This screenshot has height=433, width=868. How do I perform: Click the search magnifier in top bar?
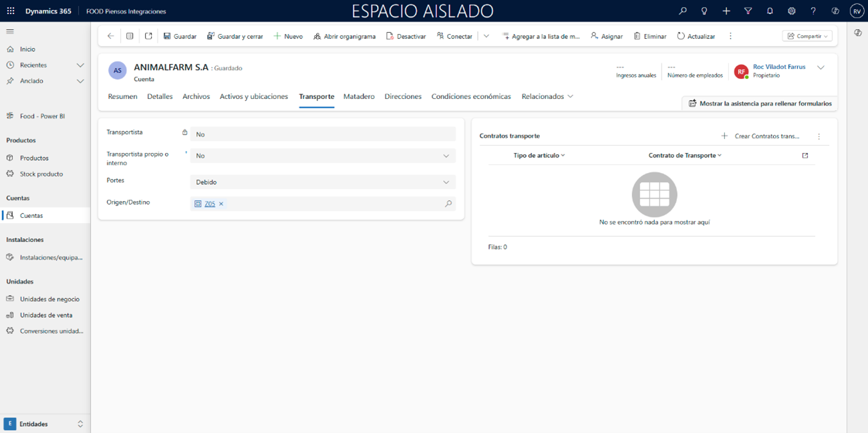tap(682, 11)
